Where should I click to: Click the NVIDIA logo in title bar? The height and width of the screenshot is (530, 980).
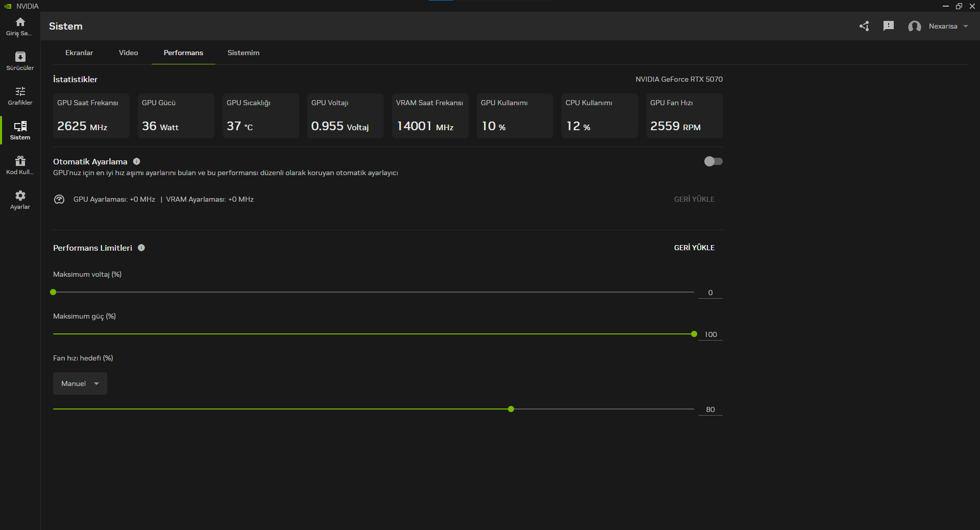click(x=8, y=6)
